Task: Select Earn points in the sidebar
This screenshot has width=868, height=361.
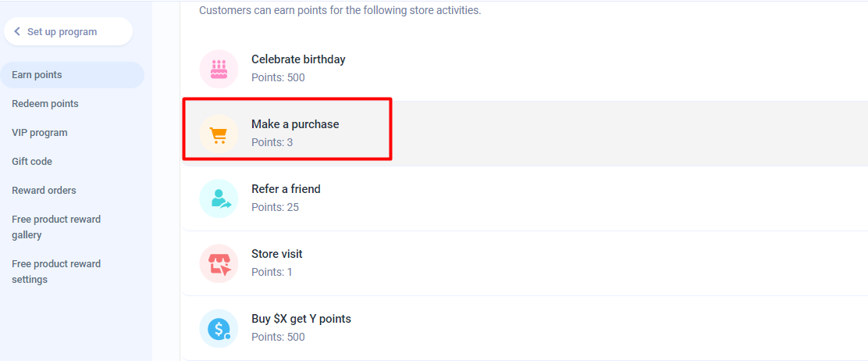Action: click(37, 75)
